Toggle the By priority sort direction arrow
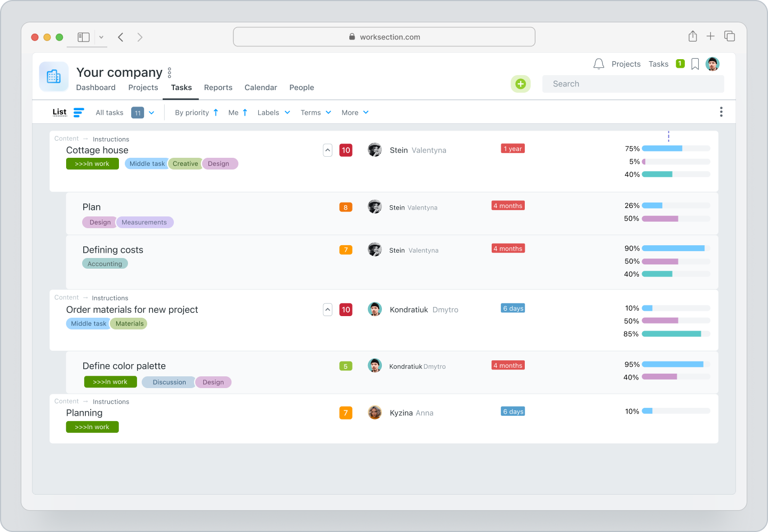The image size is (768, 532). (x=215, y=112)
